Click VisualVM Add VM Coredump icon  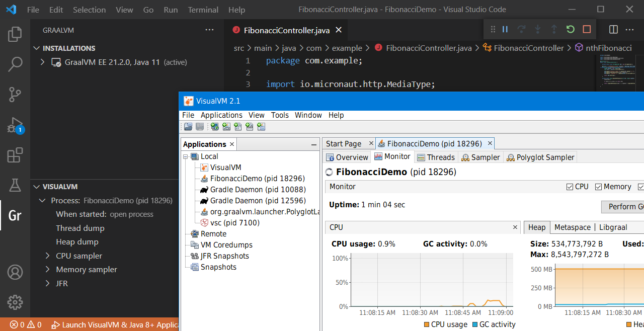238,127
